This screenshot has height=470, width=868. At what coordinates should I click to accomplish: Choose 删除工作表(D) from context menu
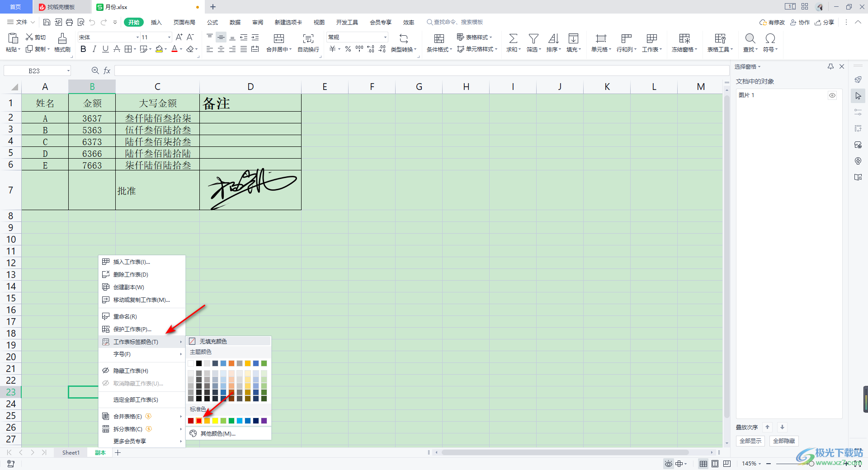tap(142, 274)
